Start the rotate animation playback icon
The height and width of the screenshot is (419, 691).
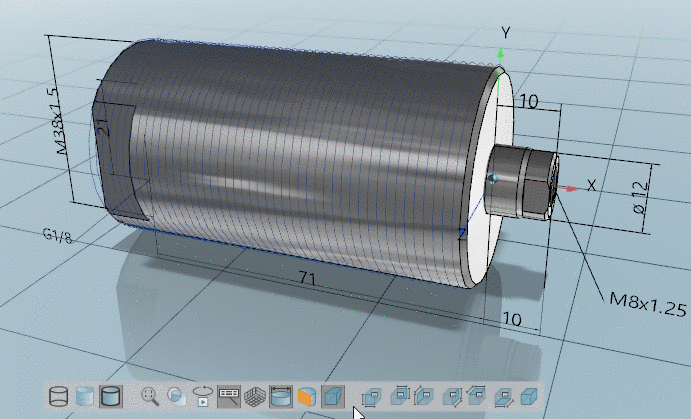[202, 396]
